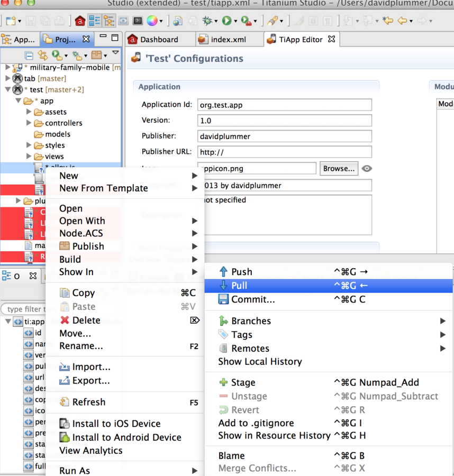Viewport: 454px width, 476px height.
Task: Click Project Explorer's Debug bug icon
Action: [77, 55]
